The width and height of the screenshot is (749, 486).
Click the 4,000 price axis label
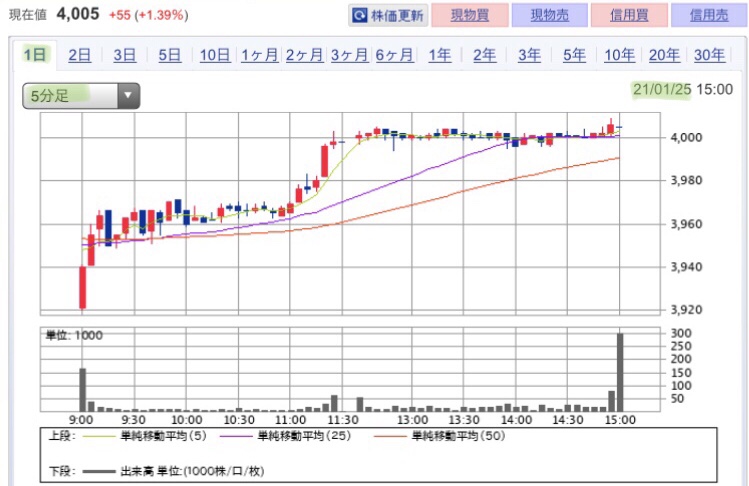click(x=686, y=138)
